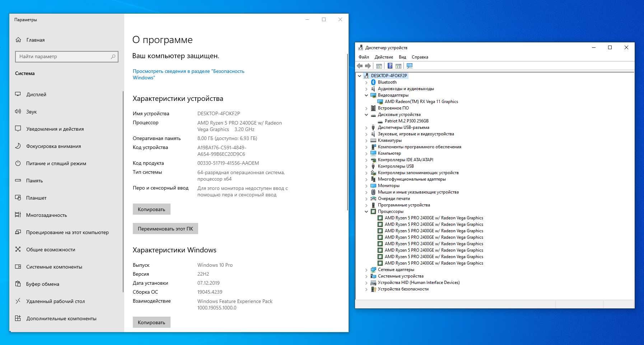644x345 pixels.
Task: Click the chip icon beside Встроенное ПО
Action: [x=373, y=108]
